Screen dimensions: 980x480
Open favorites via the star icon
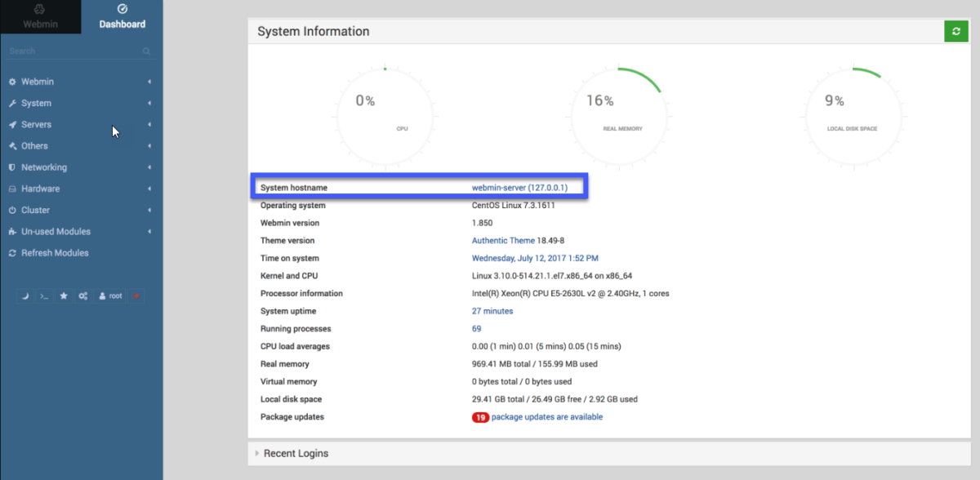[64, 296]
